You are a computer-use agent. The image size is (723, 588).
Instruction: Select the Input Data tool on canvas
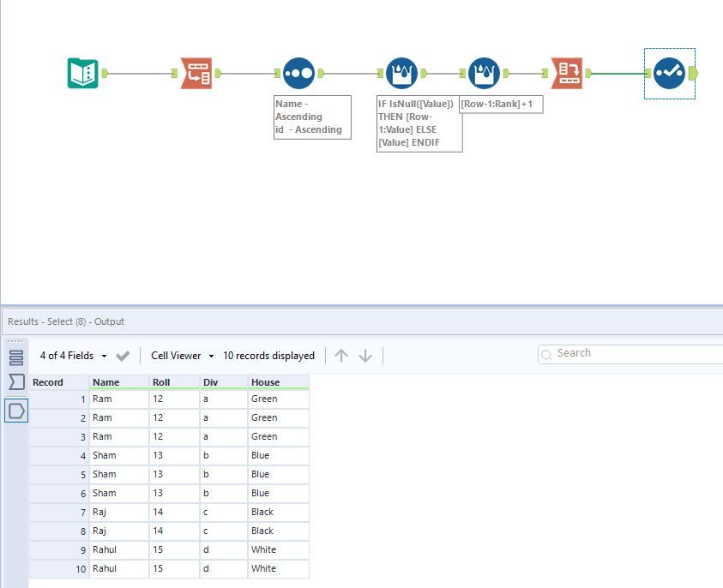83,73
